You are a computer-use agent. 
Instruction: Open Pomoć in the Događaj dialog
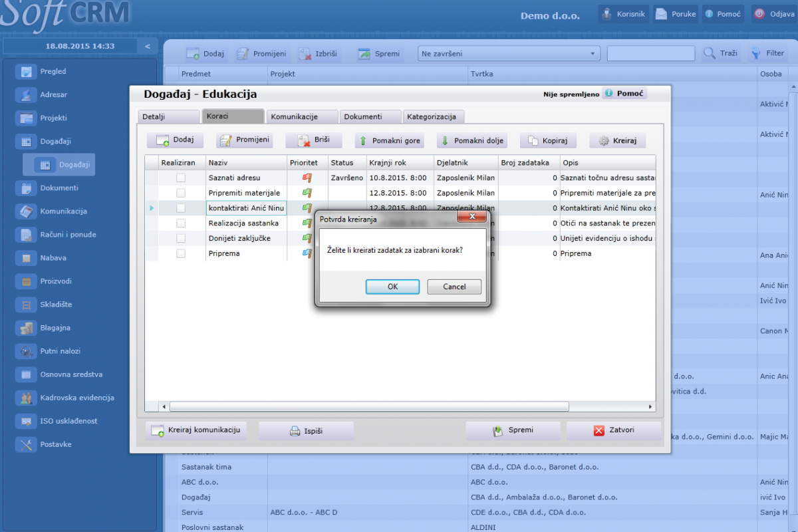624,94
